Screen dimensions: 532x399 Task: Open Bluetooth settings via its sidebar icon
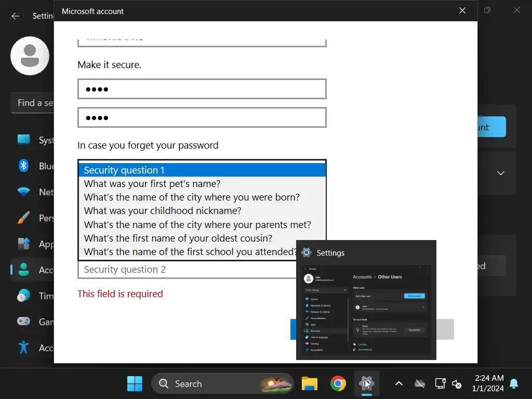click(23, 166)
